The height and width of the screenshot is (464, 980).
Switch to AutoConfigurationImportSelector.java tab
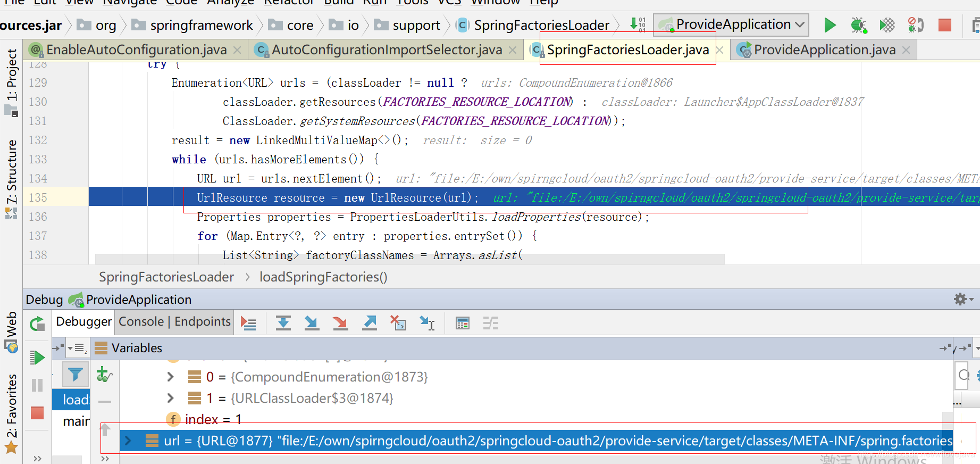click(x=387, y=50)
